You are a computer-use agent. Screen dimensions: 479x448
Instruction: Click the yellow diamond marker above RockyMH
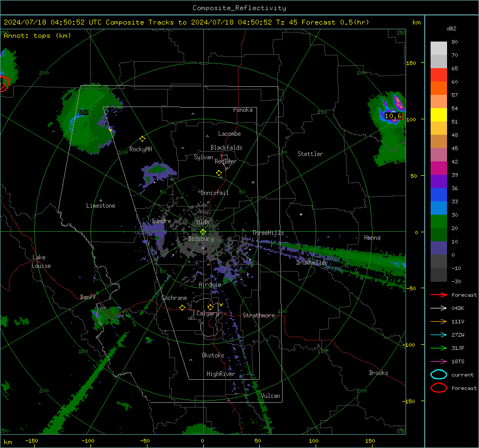pos(142,139)
